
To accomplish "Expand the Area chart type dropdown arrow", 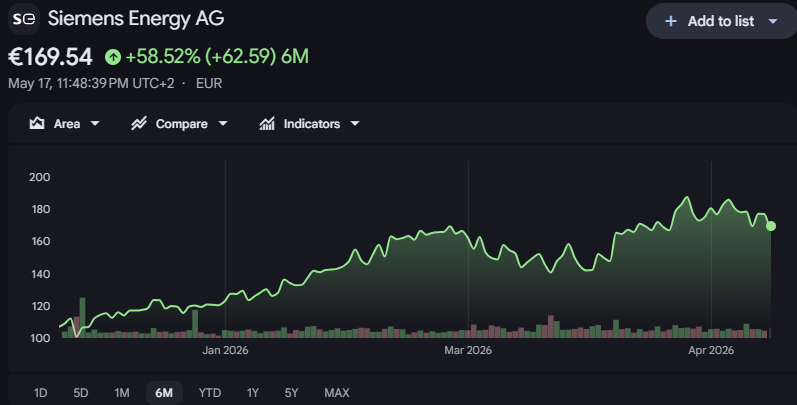I will (x=95, y=123).
